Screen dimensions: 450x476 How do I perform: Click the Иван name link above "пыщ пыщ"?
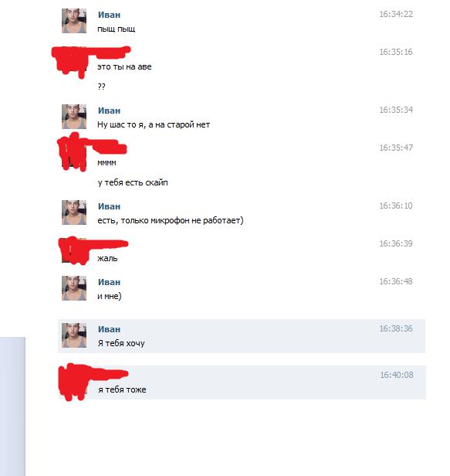point(109,15)
